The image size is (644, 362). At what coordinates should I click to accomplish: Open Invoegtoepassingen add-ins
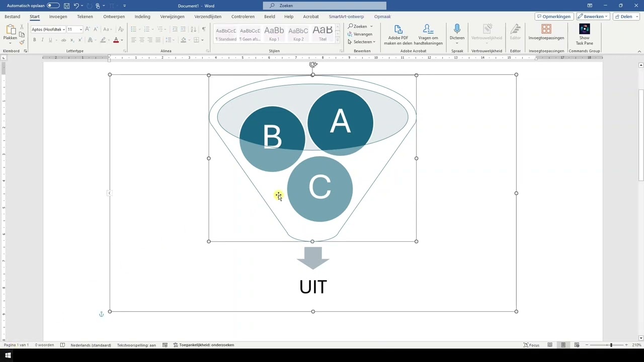click(546, 32)
